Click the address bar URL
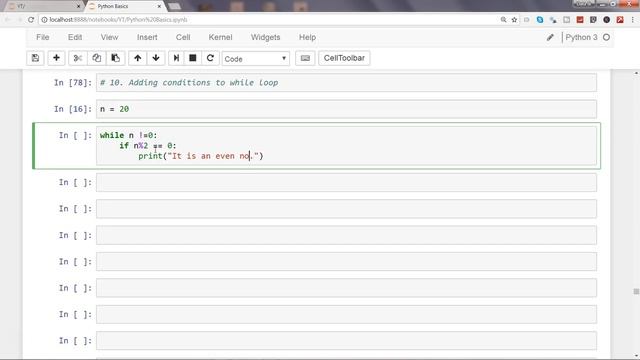This screenshot has height=360, width=640. (x=118, y=20)
